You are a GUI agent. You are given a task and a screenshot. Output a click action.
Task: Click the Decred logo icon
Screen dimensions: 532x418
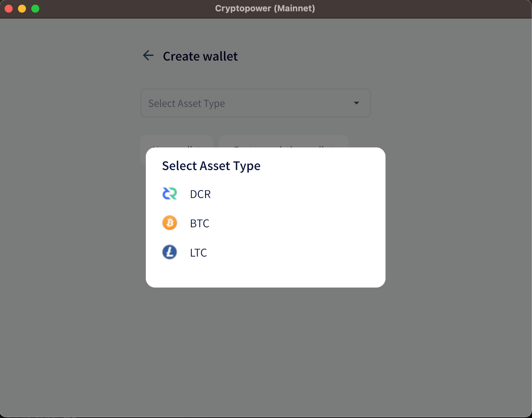(169, 194)
